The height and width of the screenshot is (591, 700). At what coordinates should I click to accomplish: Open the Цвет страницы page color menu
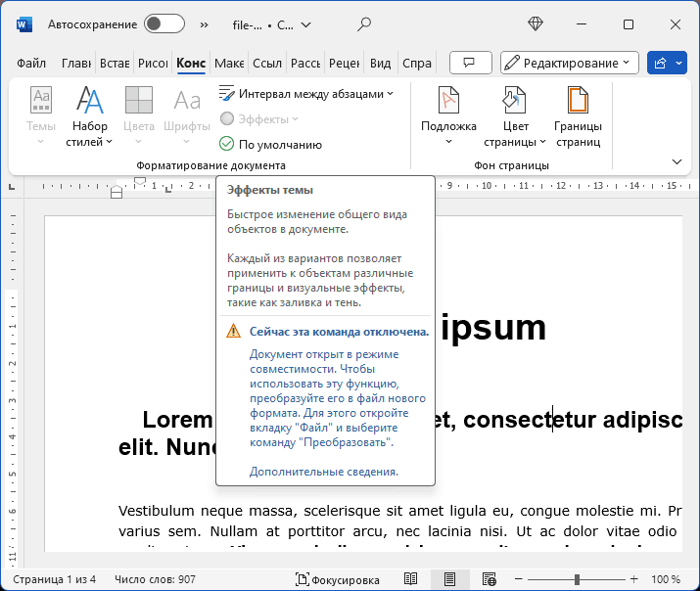[515, 115]
